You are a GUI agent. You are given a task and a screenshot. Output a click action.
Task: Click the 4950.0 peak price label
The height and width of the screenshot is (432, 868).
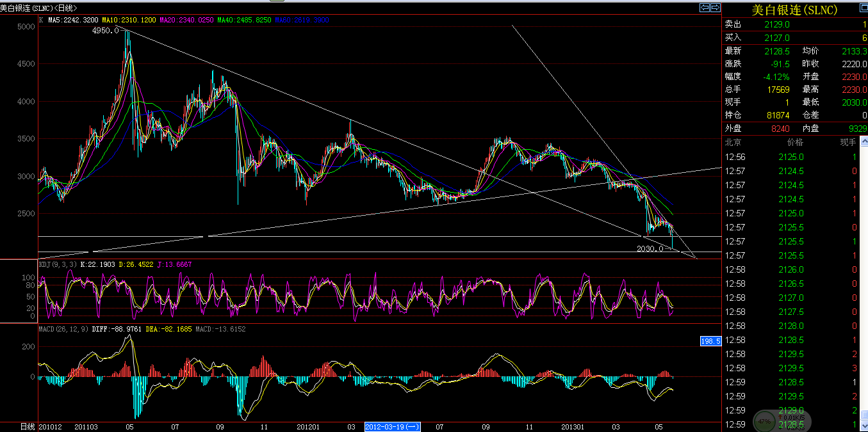[105, 30]
